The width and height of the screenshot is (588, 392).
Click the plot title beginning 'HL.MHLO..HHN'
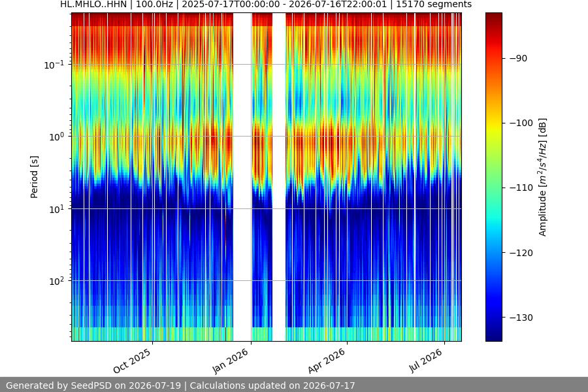266,5
